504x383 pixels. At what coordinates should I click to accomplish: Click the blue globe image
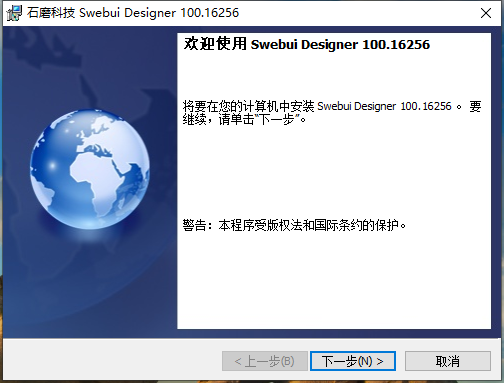[x=90, y=169]
